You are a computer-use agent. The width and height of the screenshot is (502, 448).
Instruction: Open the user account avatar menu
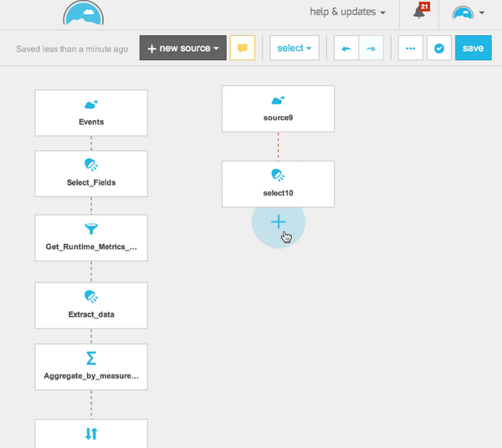[468, 13]
